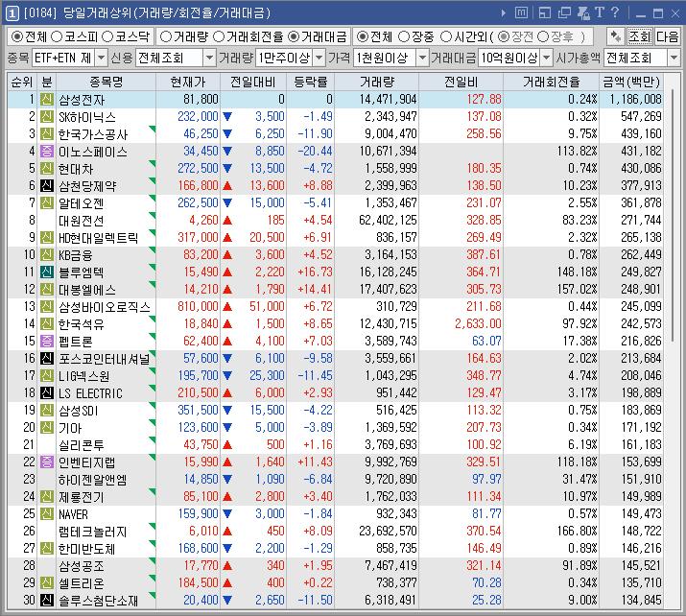
Task: Open the 거래대금 10억원이상 dropdown
Action: point(547,58)
